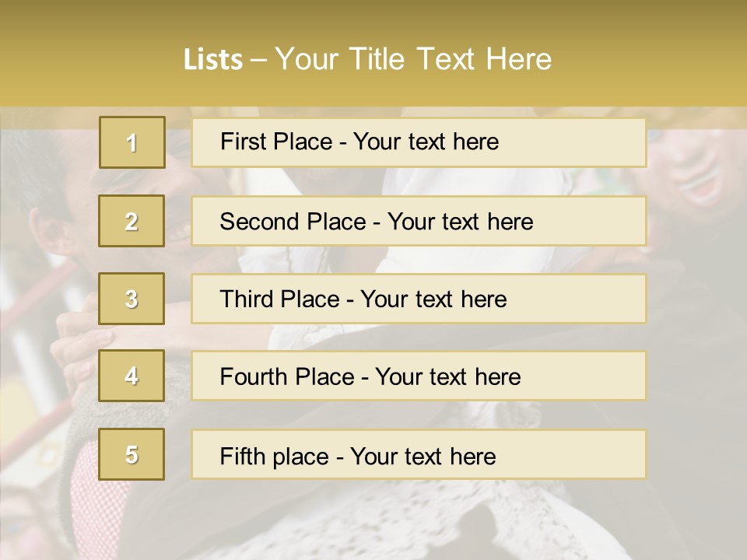Click the number 3 gold box
The width and height of the screenshot is (747, 560).
click(132, 299)
